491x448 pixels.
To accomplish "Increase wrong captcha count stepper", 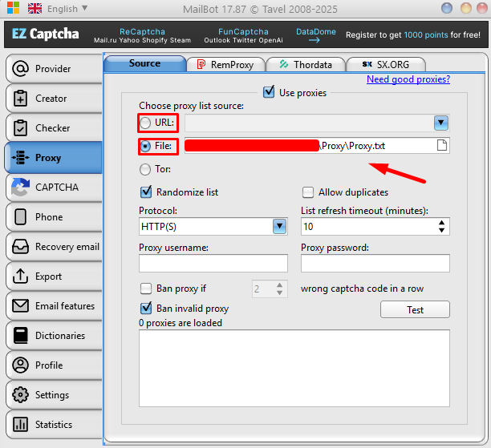I will [x=280, y=285].
